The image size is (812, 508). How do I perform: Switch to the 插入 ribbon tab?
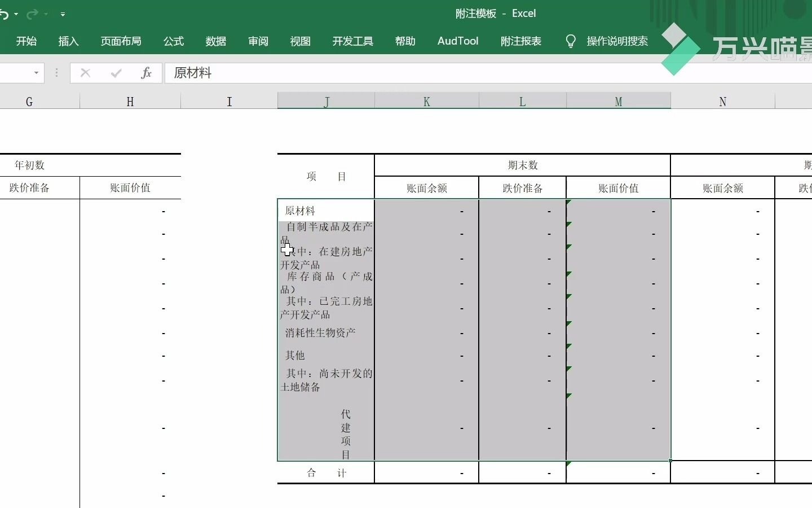68,41
